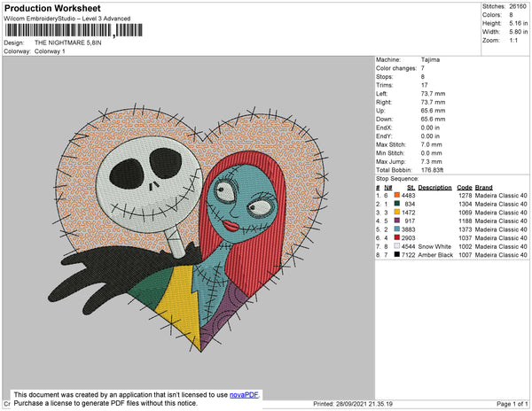This screenshot has height=411, width=532.
Task: Click thread code 1278
Action: [x=465, y=196]
